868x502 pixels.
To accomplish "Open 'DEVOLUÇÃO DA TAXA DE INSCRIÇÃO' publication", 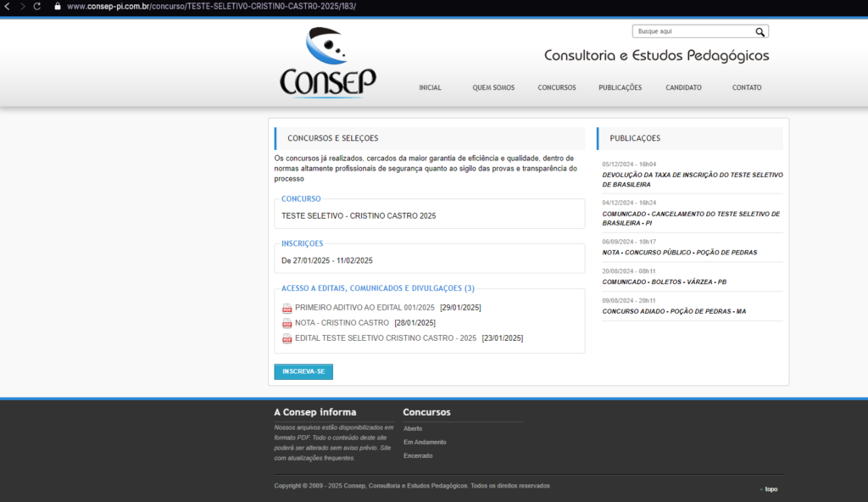I will coord(693,180).
